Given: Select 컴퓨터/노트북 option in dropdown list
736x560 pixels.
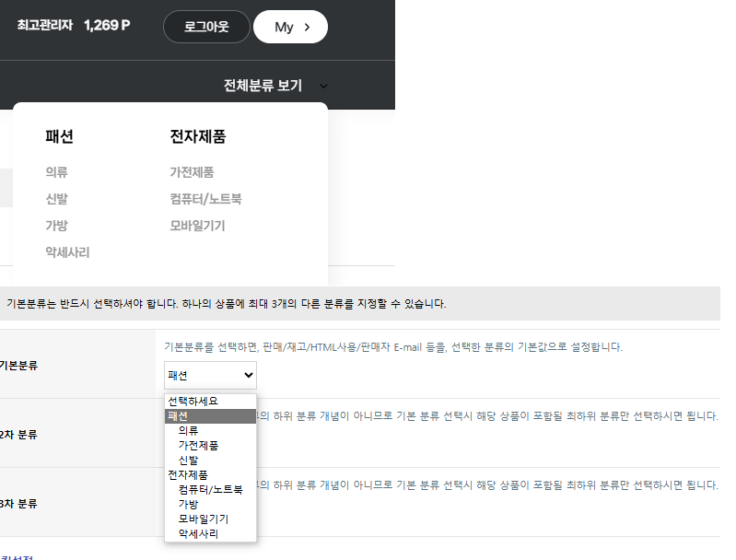Looking at the screenshot, I should click(210, 490).
